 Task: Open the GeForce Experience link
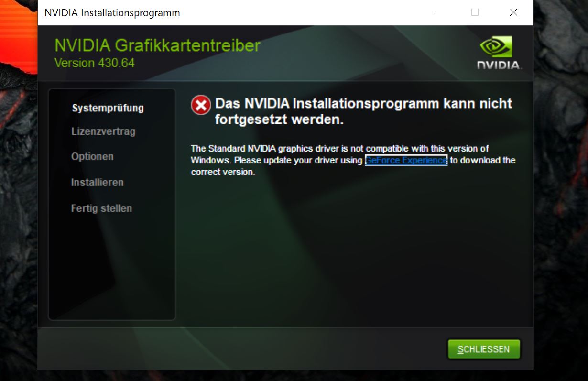tap(406, 160)
